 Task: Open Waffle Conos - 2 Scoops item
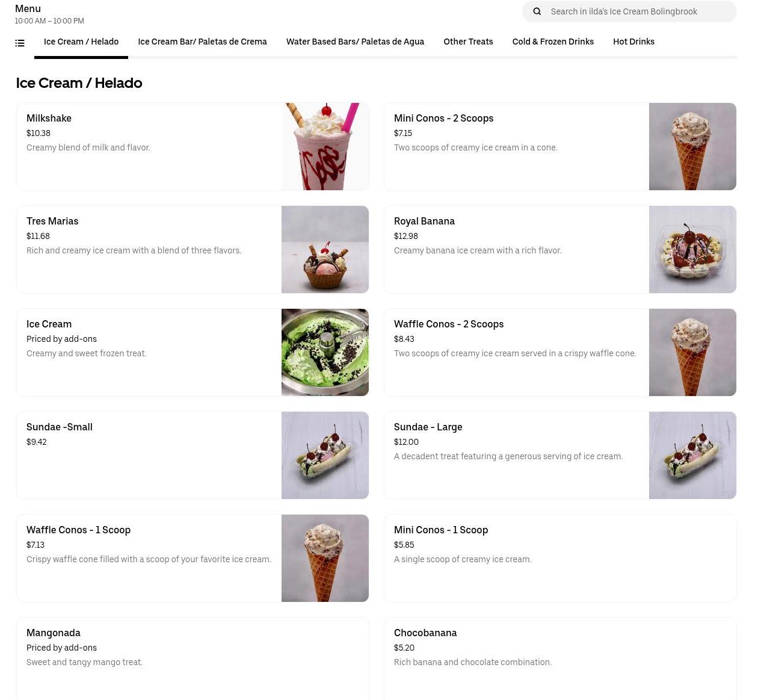pyautogui.click(x=560, y=352)
